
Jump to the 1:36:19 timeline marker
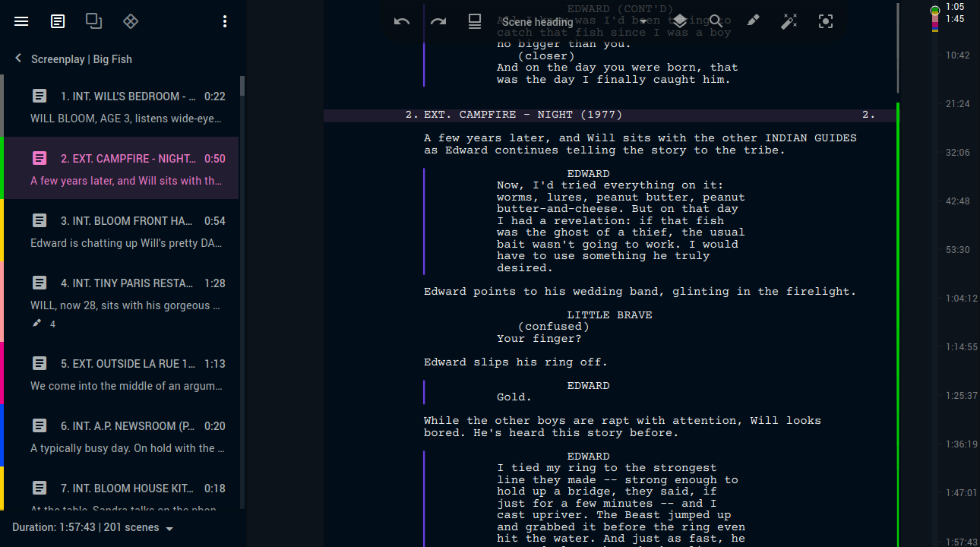(961, 444)
